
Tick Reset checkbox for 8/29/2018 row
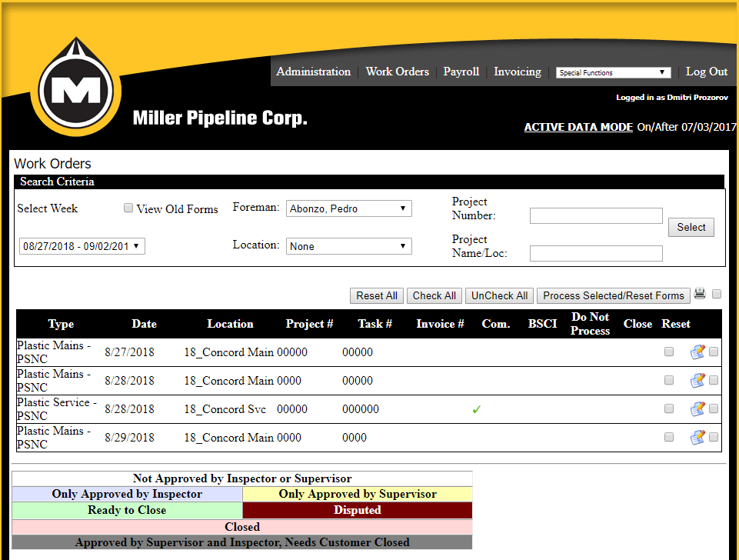(669, 437)
